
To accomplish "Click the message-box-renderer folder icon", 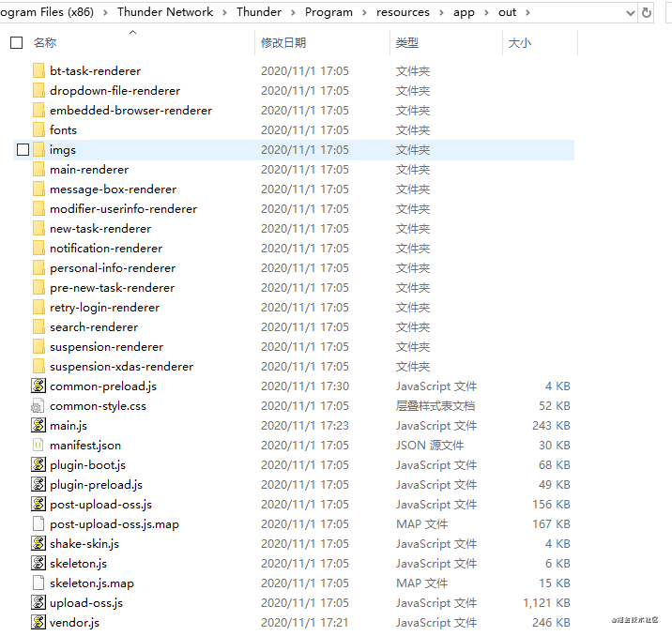I will (38, 189).
